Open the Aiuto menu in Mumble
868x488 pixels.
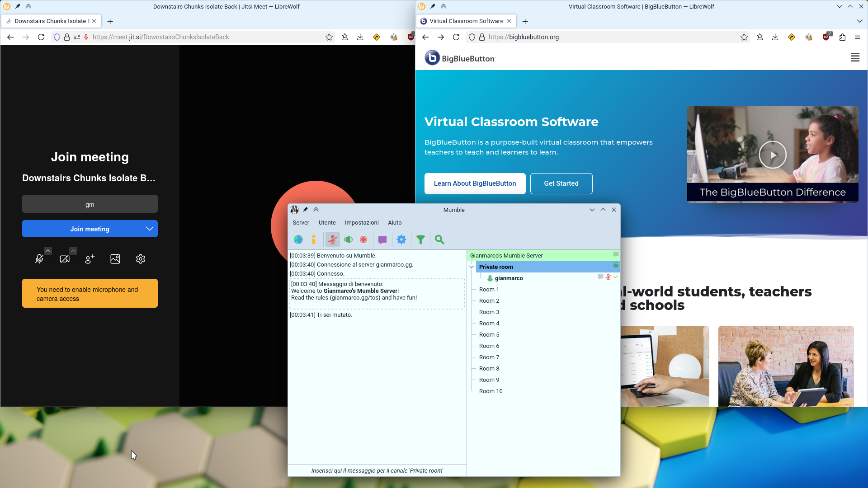[395, 223]
